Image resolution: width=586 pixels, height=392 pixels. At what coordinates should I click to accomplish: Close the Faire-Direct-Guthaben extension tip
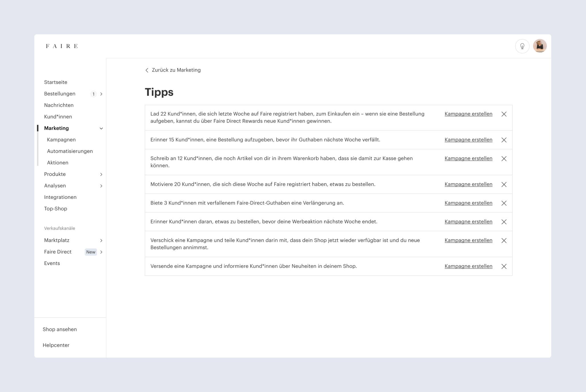tap(504, 203)
